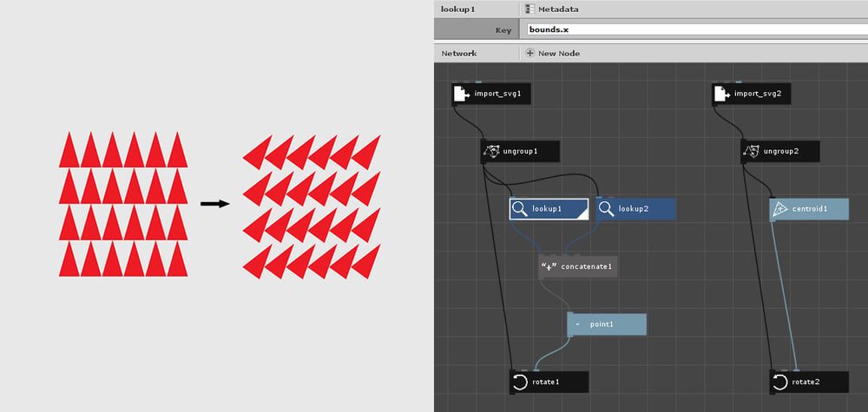The height and width of the screenshot is (412, 868).
Task: Click the rotate1 circular arrow icon
Action: click(520, 383)
